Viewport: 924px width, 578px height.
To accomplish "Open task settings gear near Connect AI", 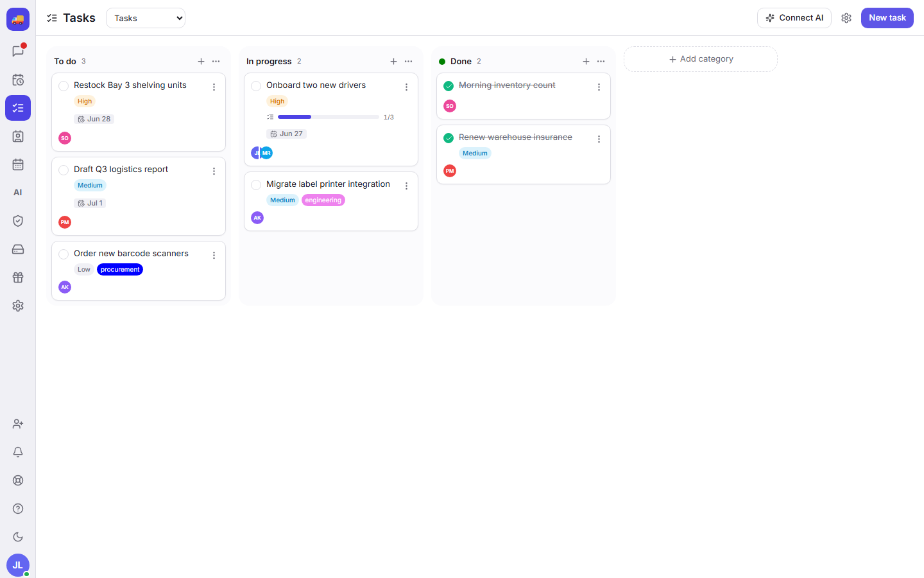I will coord(846,18).
